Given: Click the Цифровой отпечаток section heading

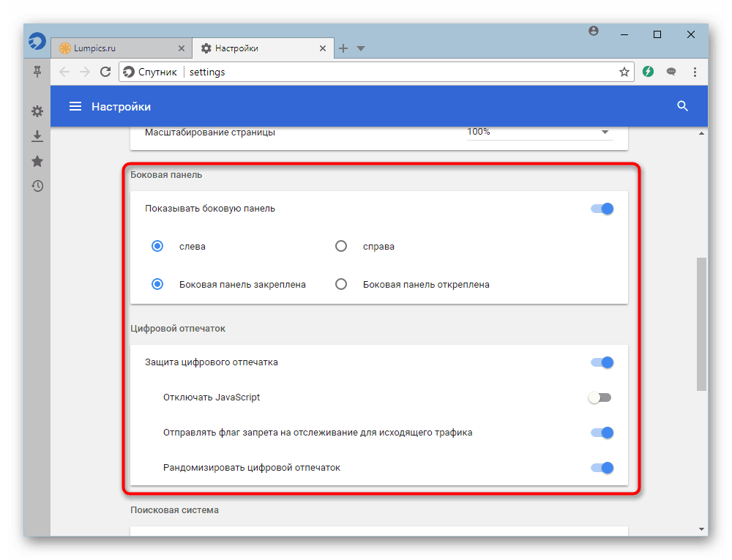Looking at the screenshot, I should [x=178, y=329].
